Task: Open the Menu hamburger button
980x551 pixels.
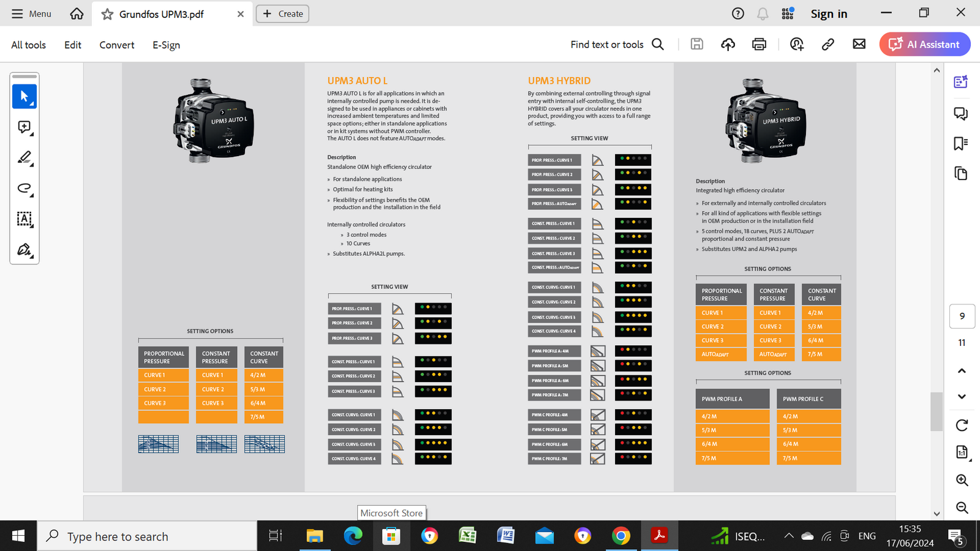Action: tap(31, 13)
